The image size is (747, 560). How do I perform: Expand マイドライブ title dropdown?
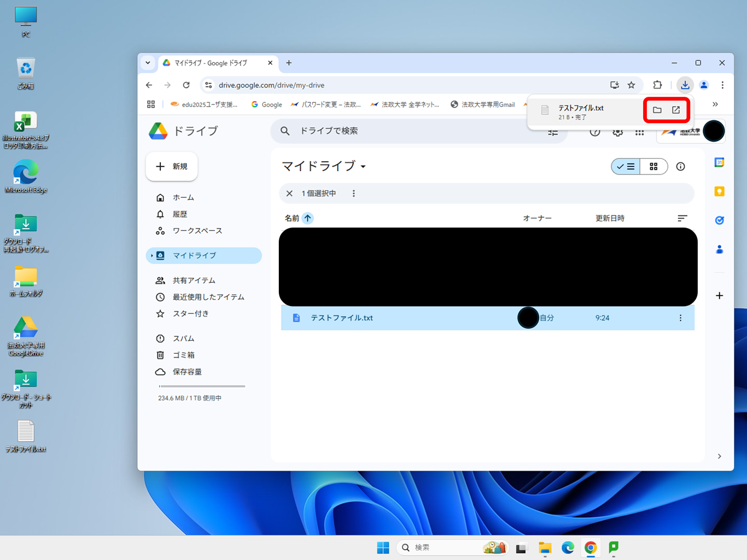(x=363, y=166)
